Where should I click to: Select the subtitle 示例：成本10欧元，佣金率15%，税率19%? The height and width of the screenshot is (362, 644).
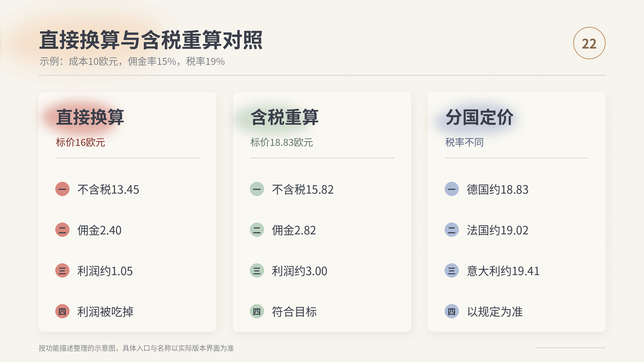tap(132, 61)
